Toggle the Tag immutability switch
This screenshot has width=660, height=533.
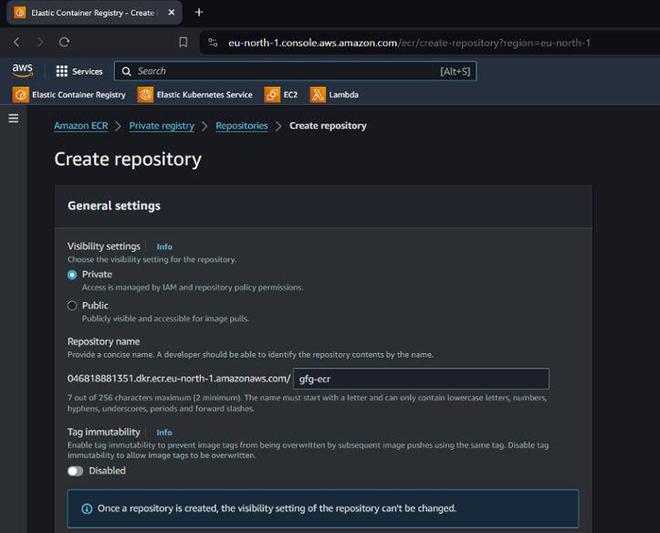75,471
